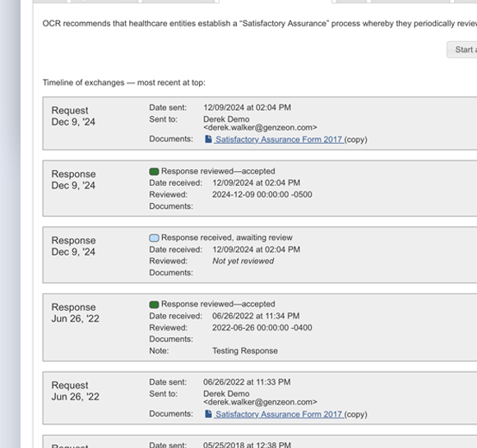Click the 'Not yet reviewed' status text
This screenshot has width=477, height=448.
(x=243, y=261)
